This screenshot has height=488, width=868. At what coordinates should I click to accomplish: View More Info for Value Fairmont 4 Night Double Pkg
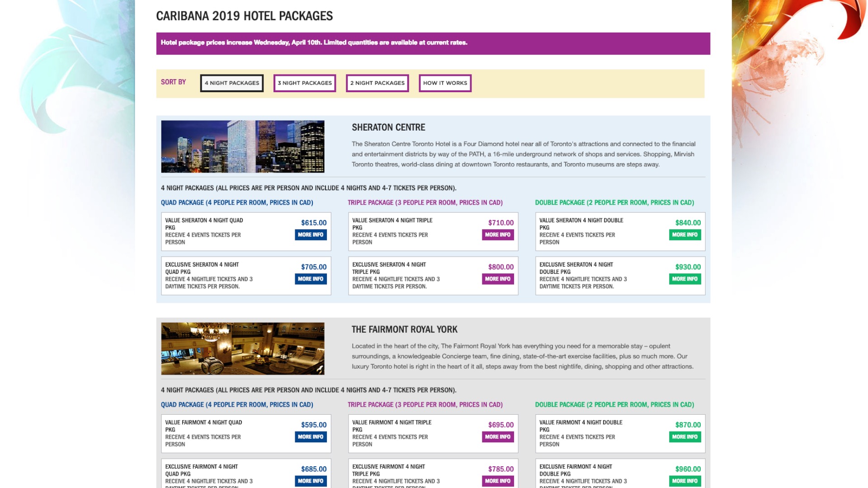click(685, 437)
